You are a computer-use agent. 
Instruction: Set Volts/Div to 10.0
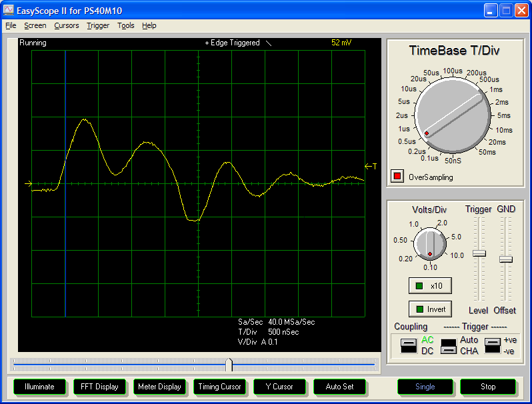click(457, 255)
